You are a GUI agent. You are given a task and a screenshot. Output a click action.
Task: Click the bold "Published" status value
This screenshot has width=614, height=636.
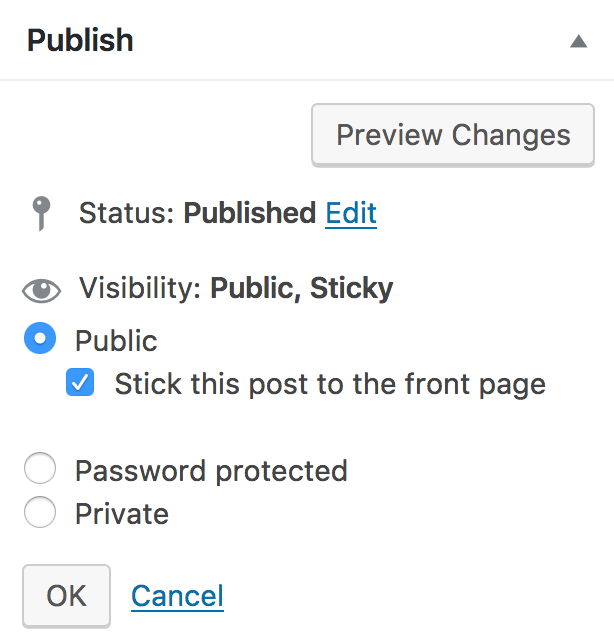[250, 213]
